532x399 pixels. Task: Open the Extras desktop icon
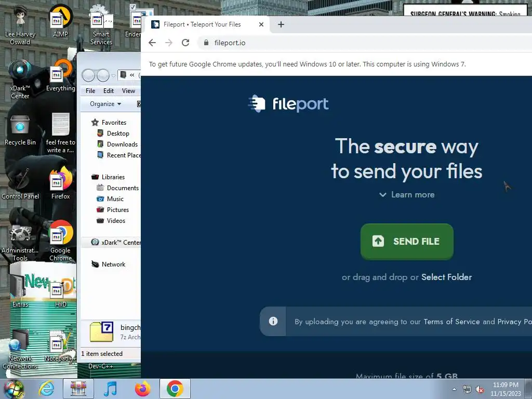20,292
